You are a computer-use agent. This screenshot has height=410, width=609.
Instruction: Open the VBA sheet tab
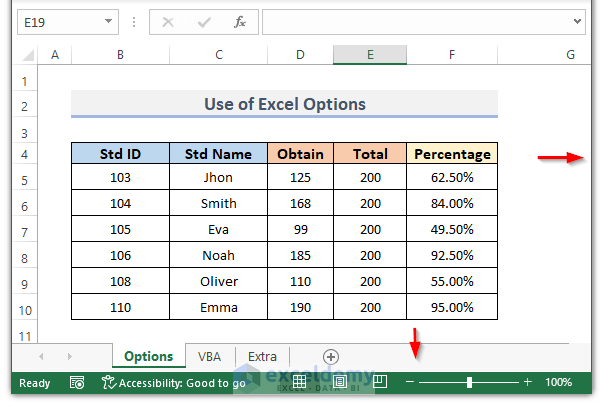pyautogui.click(x=210, y=356)
